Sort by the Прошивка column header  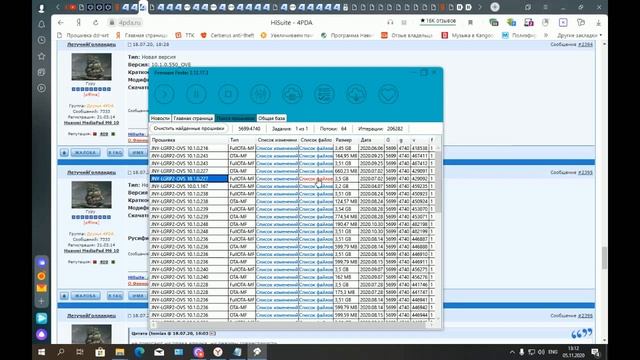click(x=189, y=140)
